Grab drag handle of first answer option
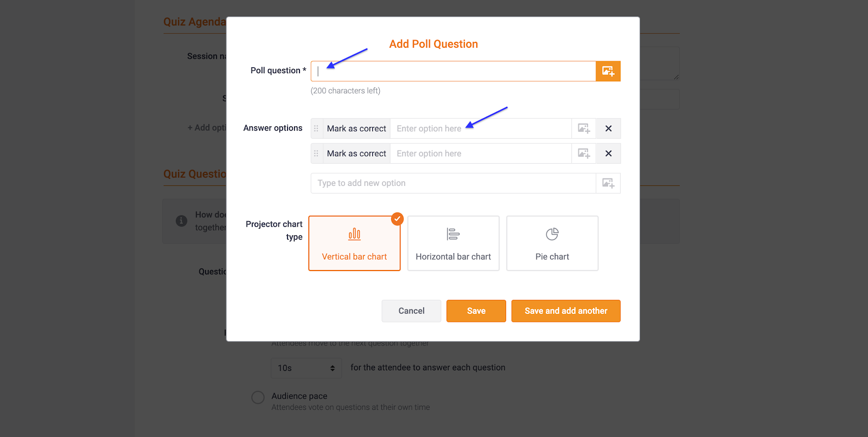The width and height of the screenshot is (868, 437). coord(316,128)
